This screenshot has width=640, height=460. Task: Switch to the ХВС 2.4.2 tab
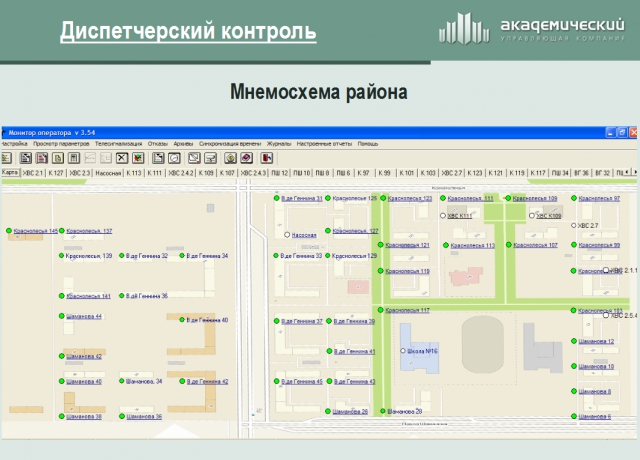[181, 173]
